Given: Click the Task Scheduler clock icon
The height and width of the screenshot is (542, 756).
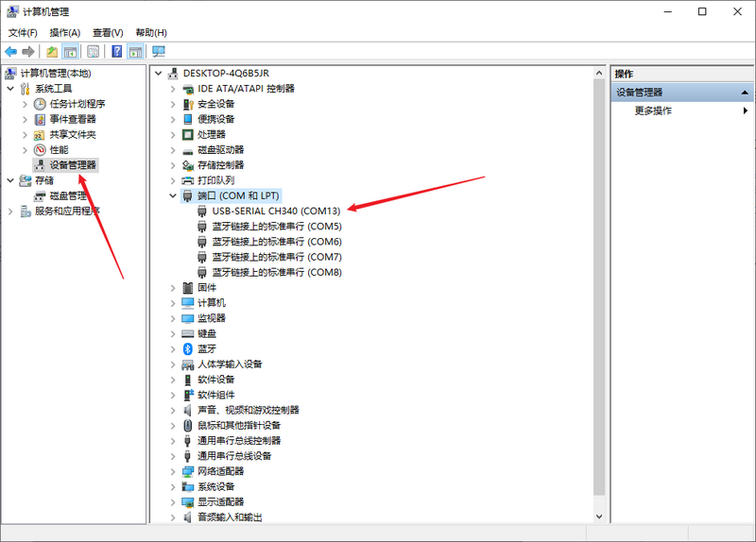Looking at the screenshot, I should pyautogui.click(x=40, y=104).
